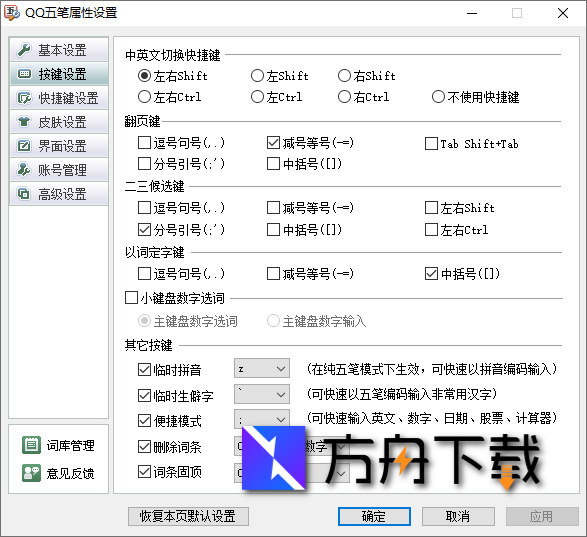Click the keyboard icon beside 按键设置

tap(24, 74)
